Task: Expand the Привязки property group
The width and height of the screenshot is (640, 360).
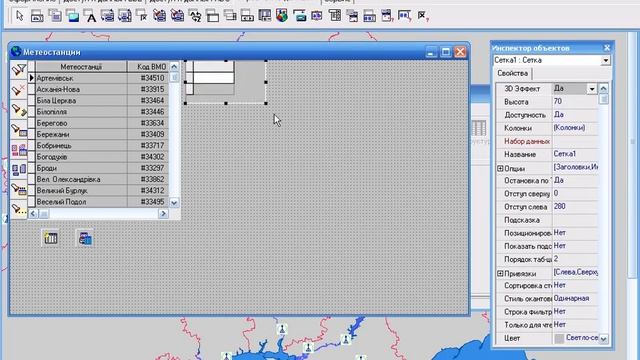Action: pos(500,273)
